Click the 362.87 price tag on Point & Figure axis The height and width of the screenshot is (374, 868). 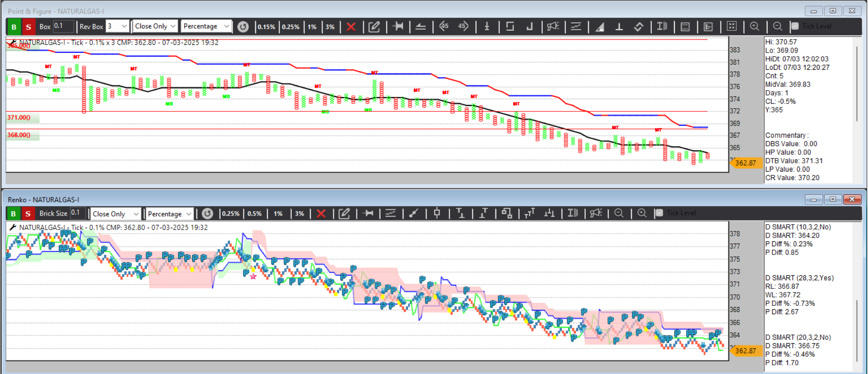[x=745, y=163]
